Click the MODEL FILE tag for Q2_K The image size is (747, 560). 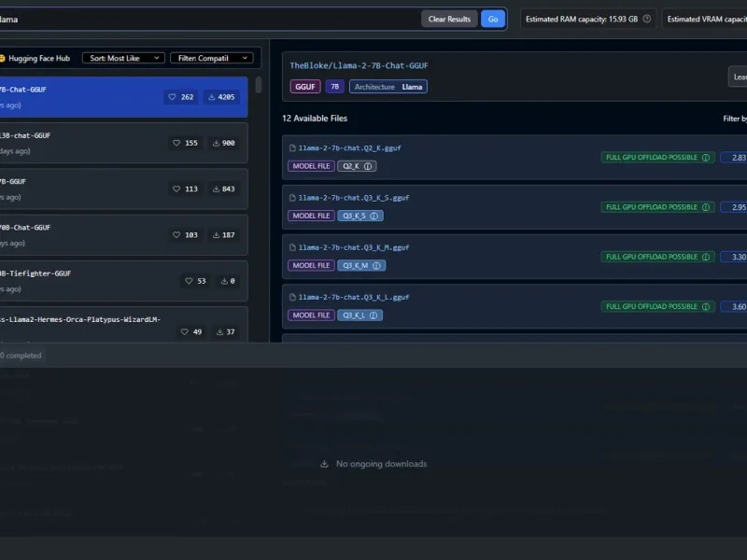pyautogui.click(x=311, y=166)
